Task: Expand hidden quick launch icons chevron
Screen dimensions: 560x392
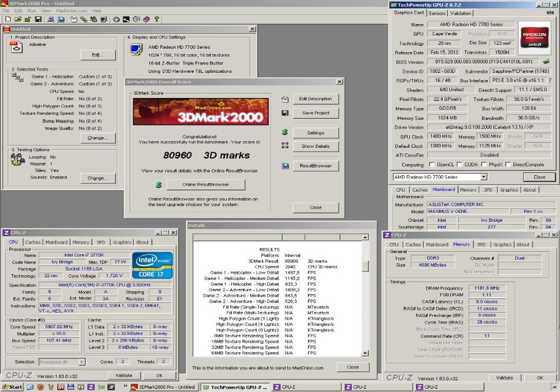Action: click(x=125, y=386)
